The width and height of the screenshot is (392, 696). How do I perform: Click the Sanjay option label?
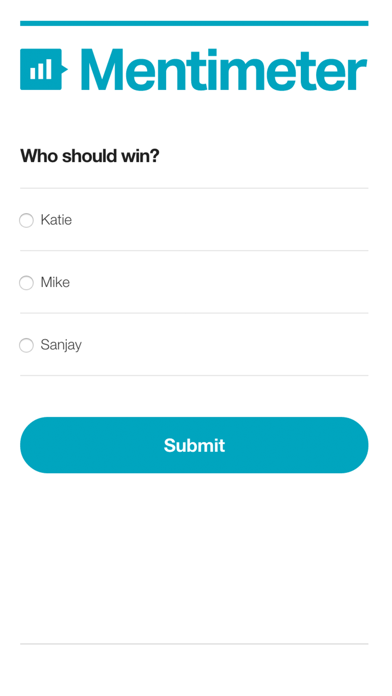point(61,345)
